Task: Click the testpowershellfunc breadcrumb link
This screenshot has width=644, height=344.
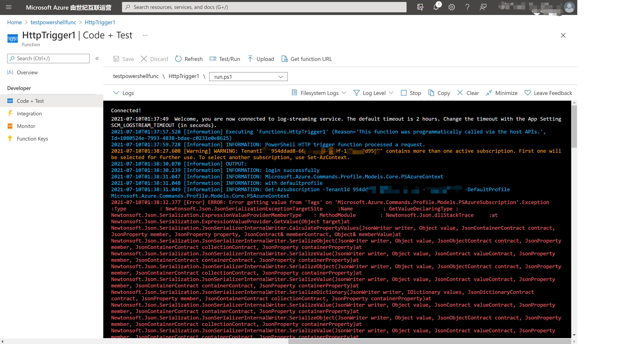Action: pyautogui.click(x=53, y=22)
